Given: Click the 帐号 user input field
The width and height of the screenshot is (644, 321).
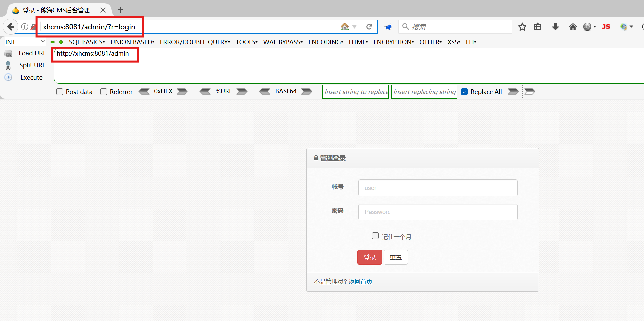Looking at the screenshot, I should [438, 188].
